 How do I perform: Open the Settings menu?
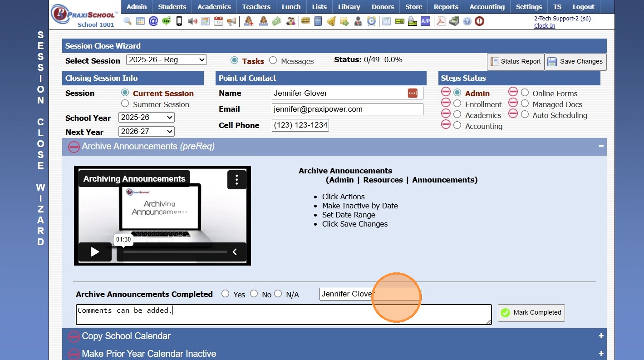click(x=529, y=7)
